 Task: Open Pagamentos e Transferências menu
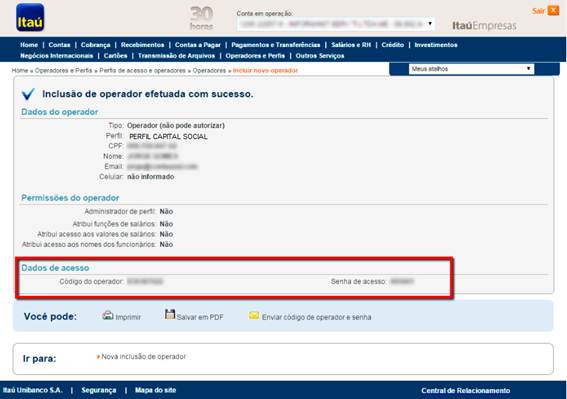tap(276, 45)
